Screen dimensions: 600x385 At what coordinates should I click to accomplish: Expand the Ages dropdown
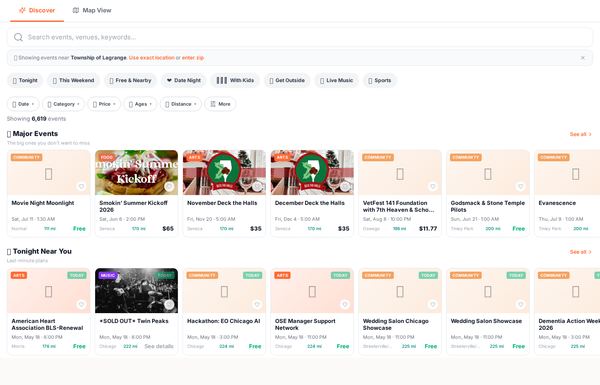pos(140,104)
